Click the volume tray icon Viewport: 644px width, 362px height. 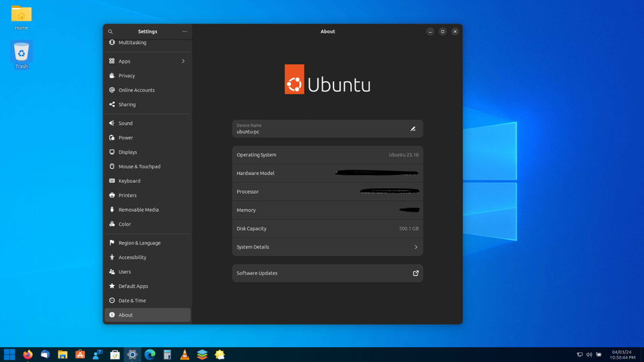589,355
